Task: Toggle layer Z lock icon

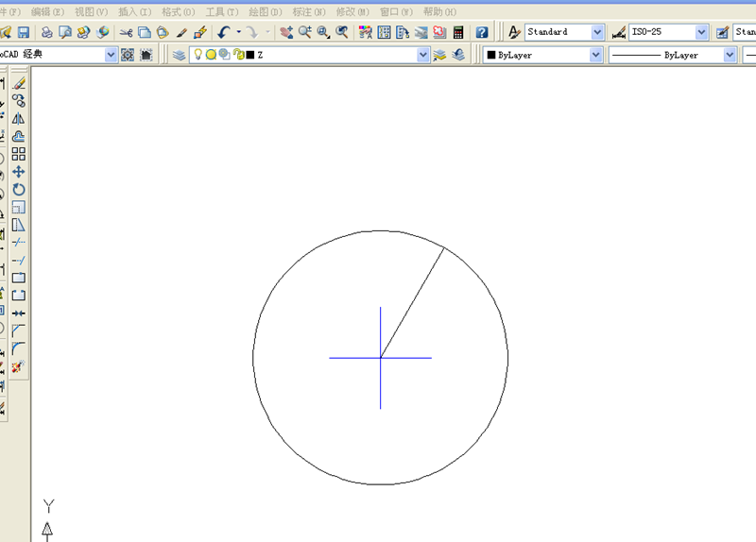Action: [238, 55]
